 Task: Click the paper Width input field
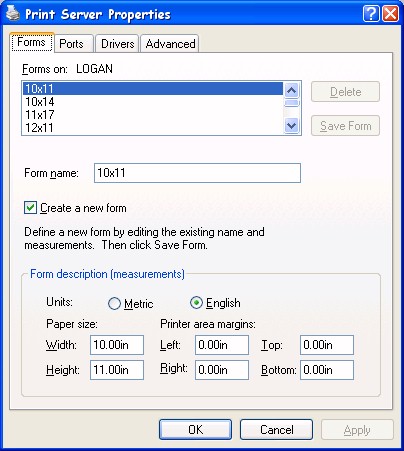pyautogui.click(x=117, y=345)
